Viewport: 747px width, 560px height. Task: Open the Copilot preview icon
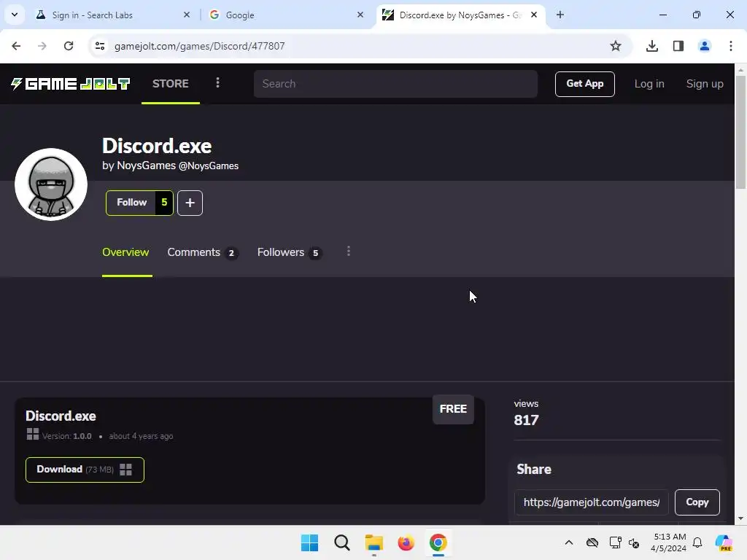click(x=724, y=542)
